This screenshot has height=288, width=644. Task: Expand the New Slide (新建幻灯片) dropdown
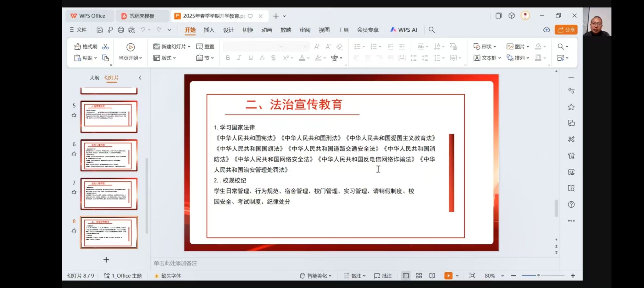coord(189,46)
